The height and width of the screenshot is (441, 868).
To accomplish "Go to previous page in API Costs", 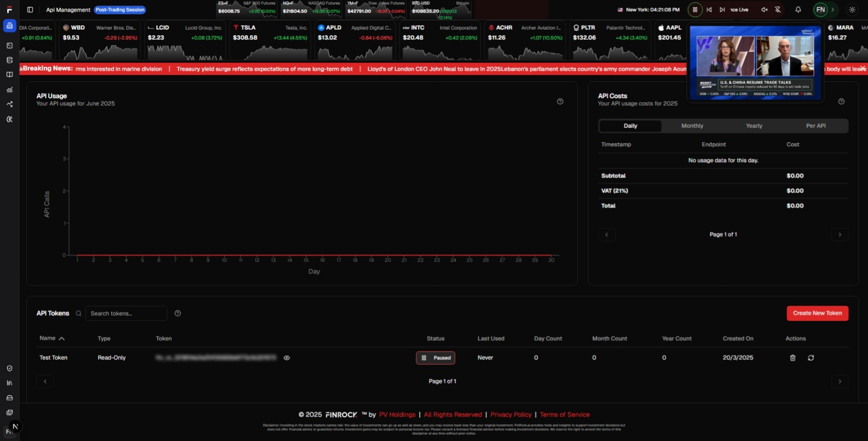I will pyautogui.click(x=606, y=235).
